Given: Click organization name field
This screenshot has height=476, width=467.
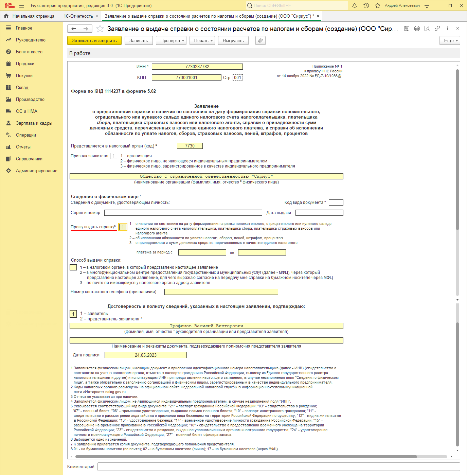Looking at the screenshot, I should tap(206, 176).
